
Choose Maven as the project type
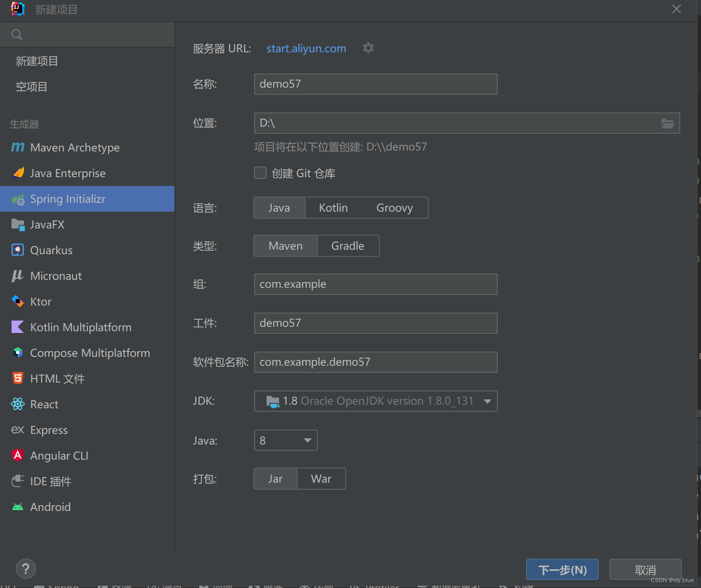coord(286,246)
